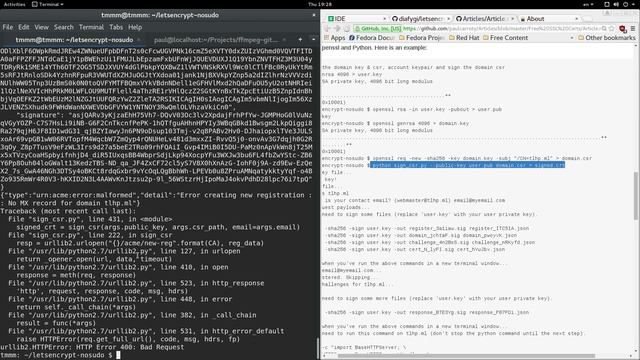Bookmark this page with the star icon
Viewport: 640px width, 360px height.
[x=611, y=29]
